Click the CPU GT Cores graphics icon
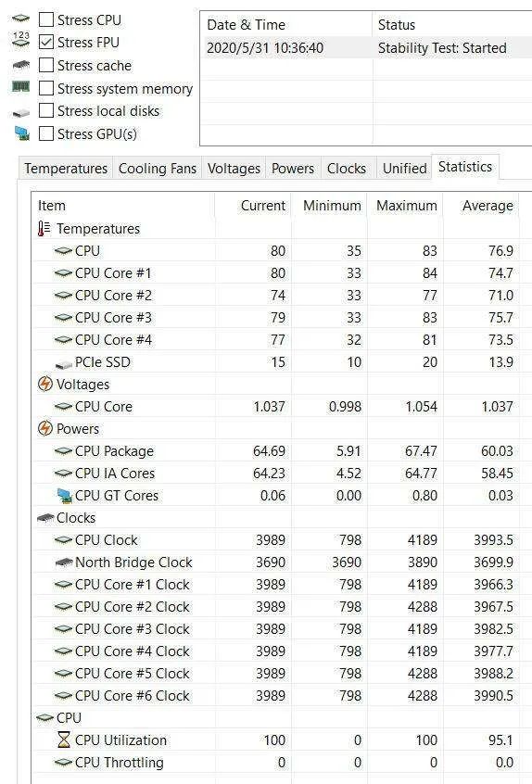The width and height of the screenshot is (532, 784). coord(64,496)
